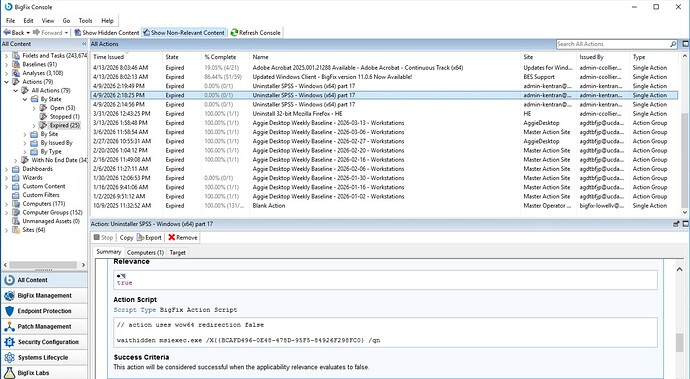Screen dimensions: 690x379
Task: Collapse the All Content navigation pane chevrons
Action: pos(84,44)
